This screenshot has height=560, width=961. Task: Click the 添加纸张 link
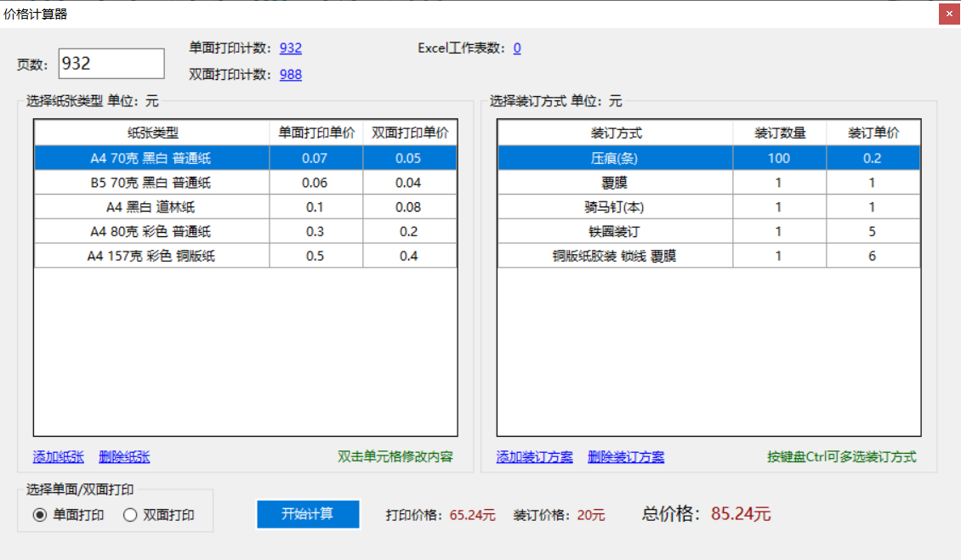point(58,456)
